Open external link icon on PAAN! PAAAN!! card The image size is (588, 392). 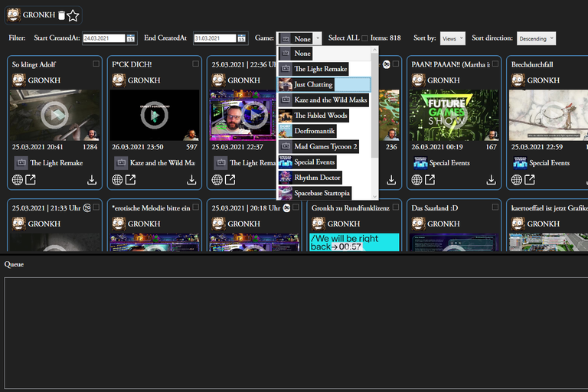coord(430,180)
